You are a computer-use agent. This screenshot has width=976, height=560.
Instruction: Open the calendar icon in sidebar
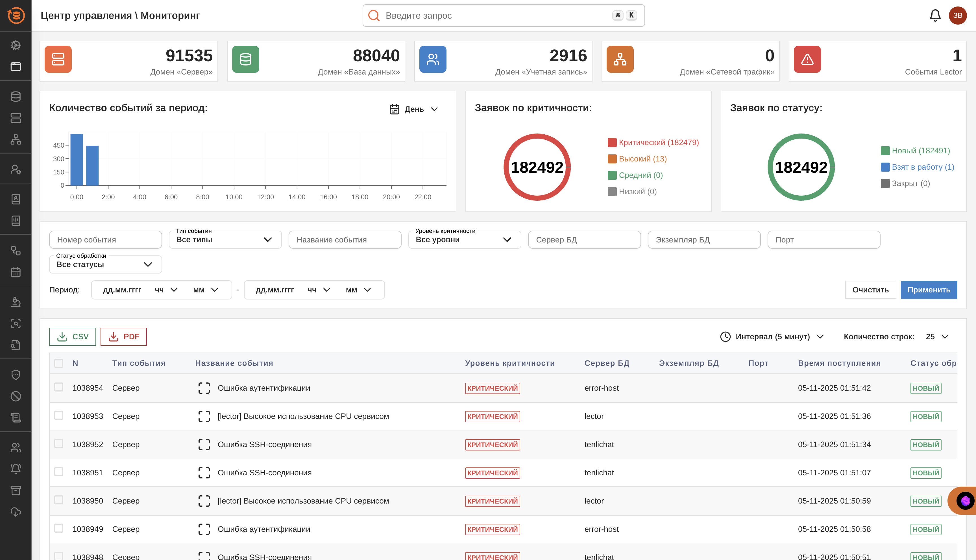coord(15,272)
